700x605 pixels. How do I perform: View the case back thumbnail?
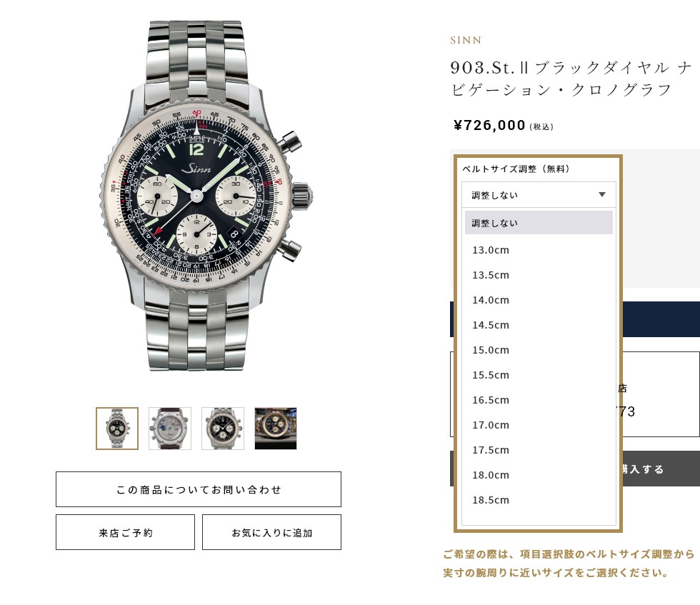[x=170, y=428]
